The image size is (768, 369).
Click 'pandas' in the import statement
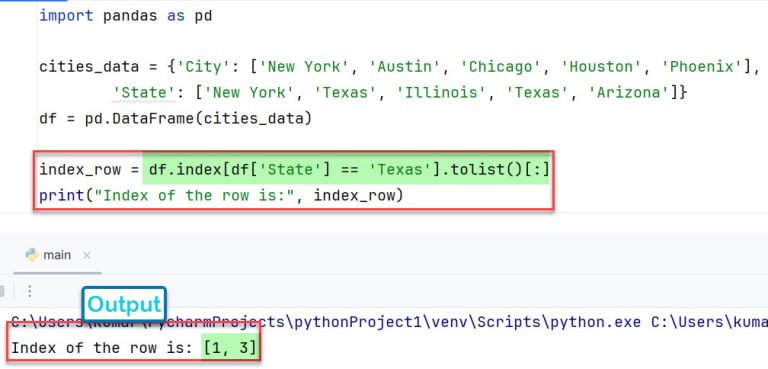click(130, 16)
